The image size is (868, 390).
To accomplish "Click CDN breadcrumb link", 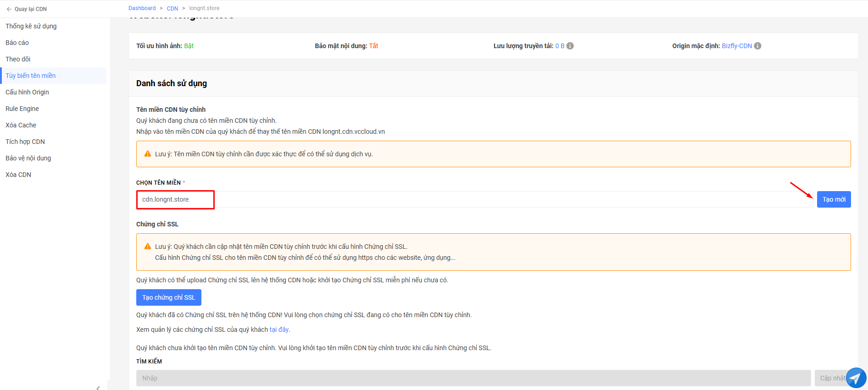I will pos(172,8).
